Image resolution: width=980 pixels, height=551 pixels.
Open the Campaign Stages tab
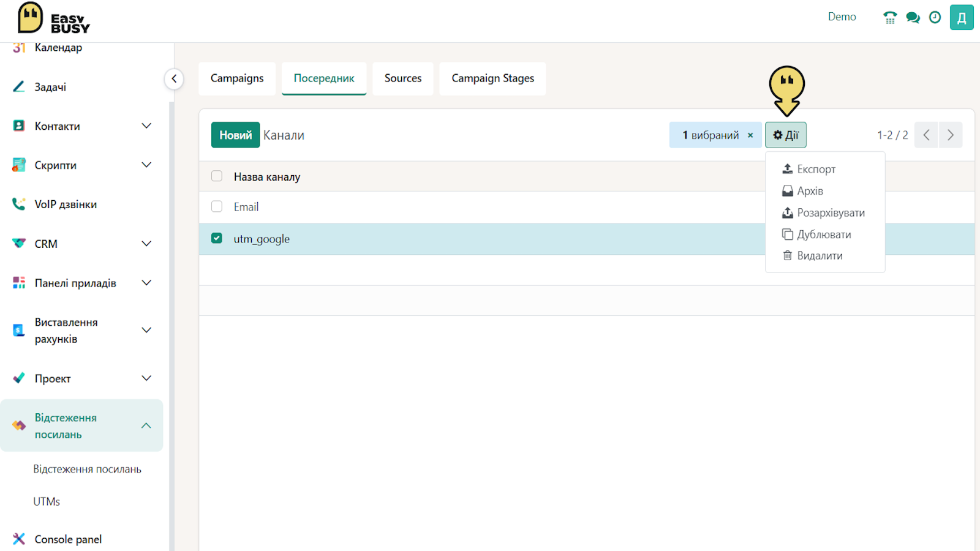[x=493, y=78]
